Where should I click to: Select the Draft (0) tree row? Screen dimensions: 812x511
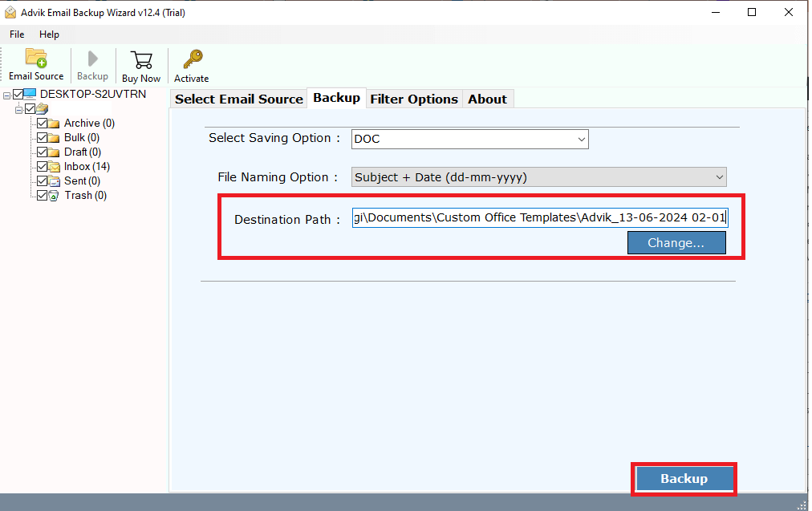[83, 152]
